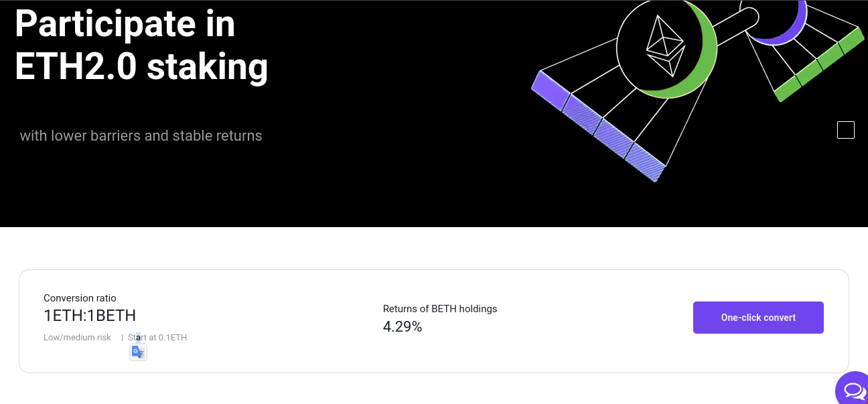
Task: Select the 1ETH:1BETH ratio value
Action: coord(90,316)
